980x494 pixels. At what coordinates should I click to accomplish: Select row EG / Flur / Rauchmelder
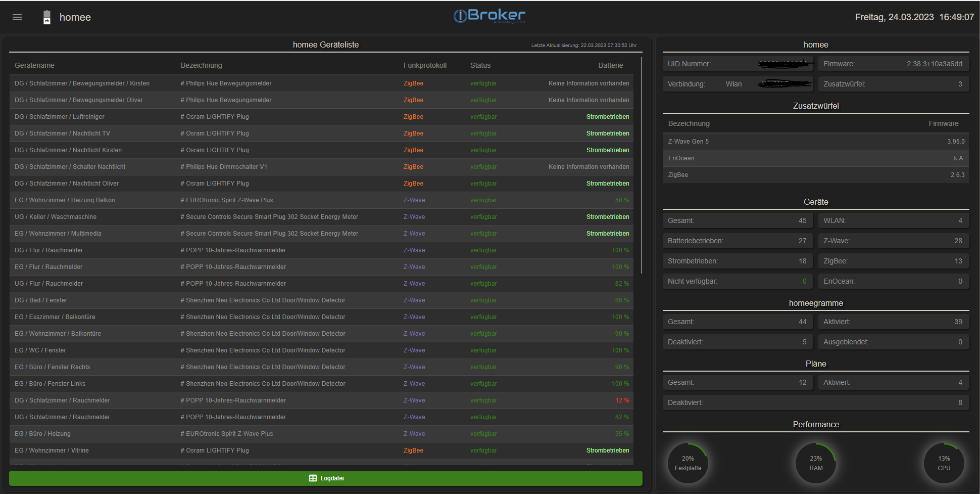point(321,267)
